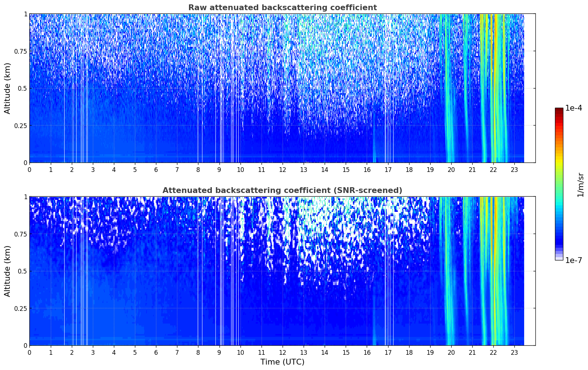
Task: Click the '0.75' altitude tick in top plot
Action: (x=21, y=51)
